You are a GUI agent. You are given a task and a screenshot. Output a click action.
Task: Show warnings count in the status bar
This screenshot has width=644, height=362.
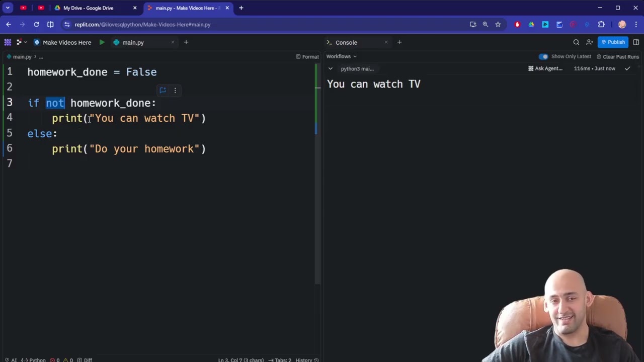68,360
